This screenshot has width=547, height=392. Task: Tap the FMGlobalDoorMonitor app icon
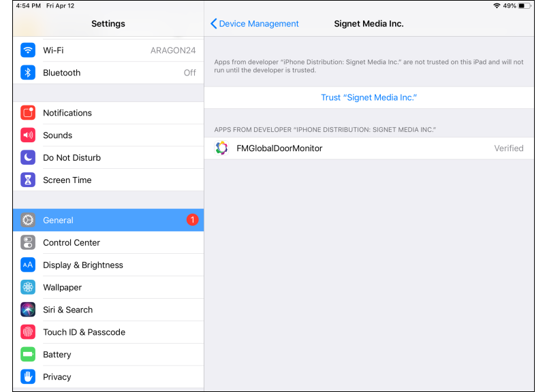221,148
